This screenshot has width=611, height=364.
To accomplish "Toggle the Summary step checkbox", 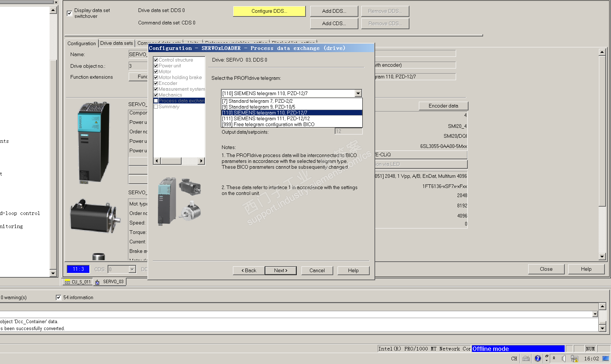I will coord(156,107).
